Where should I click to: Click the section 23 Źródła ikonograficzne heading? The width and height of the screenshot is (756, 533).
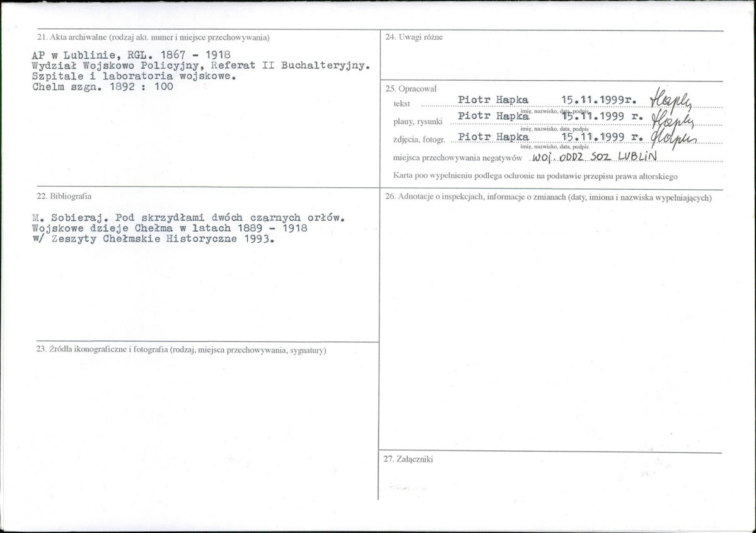[x=182, y=349]
